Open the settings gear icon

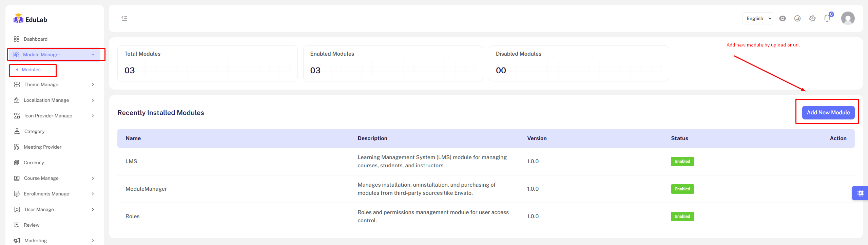click(812, 19)
